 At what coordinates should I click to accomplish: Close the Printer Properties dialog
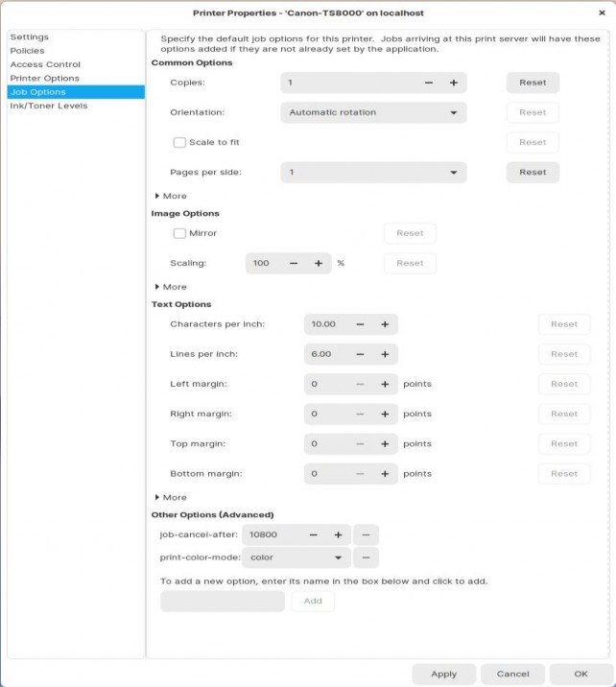click(602, 13)
